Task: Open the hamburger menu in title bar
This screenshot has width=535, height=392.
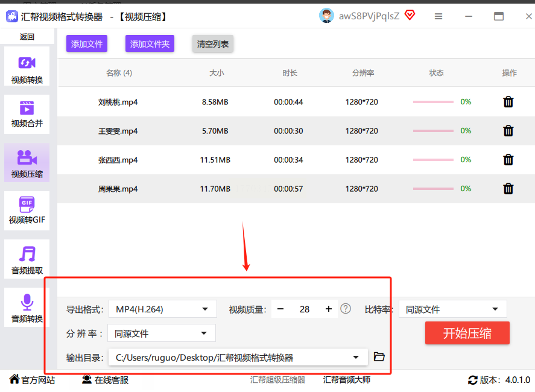Action: click(438, 16)
